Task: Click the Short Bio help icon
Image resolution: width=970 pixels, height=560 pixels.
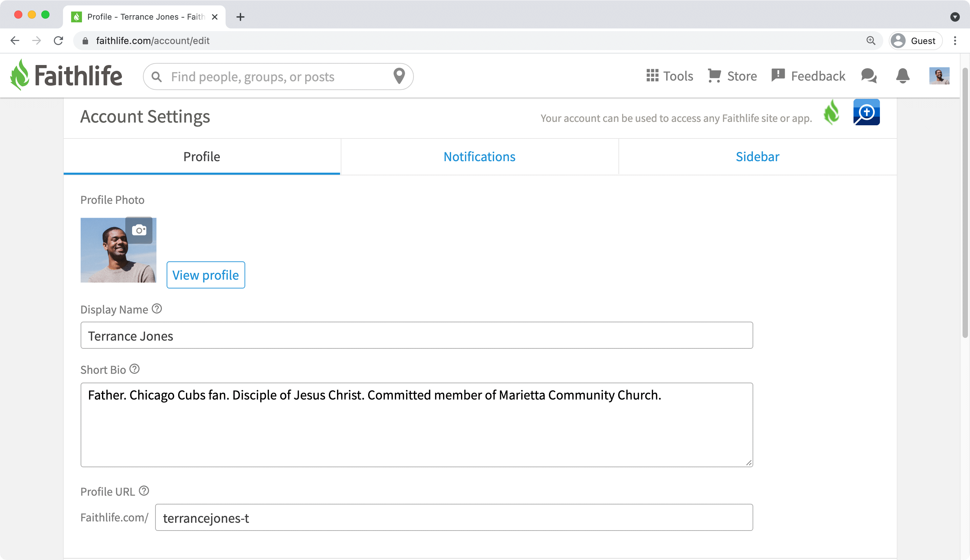Action: click(x=134, y=369)
